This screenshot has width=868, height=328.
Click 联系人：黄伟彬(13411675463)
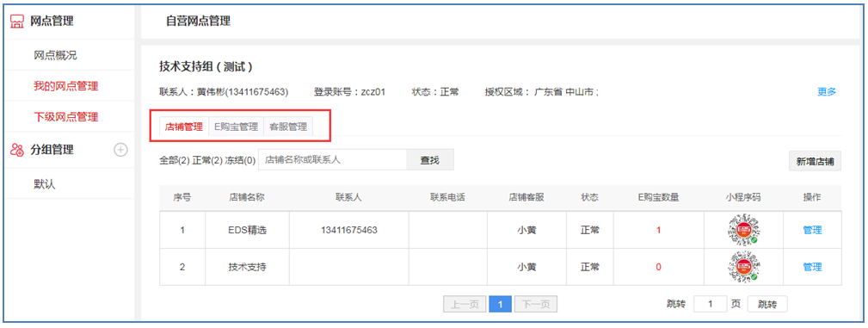(224, 92)
